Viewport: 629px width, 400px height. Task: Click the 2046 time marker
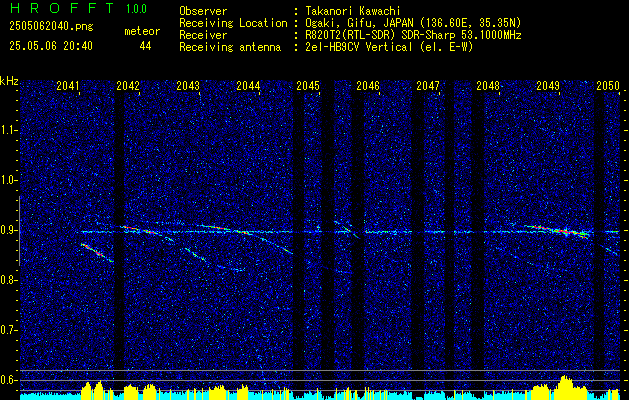coord(368,85)
